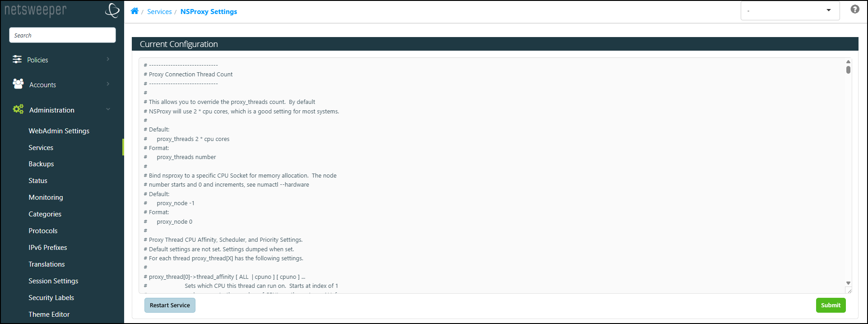868x324 pixels.
Task: Click the Services breadcrumb link
Action: [159, 11]
